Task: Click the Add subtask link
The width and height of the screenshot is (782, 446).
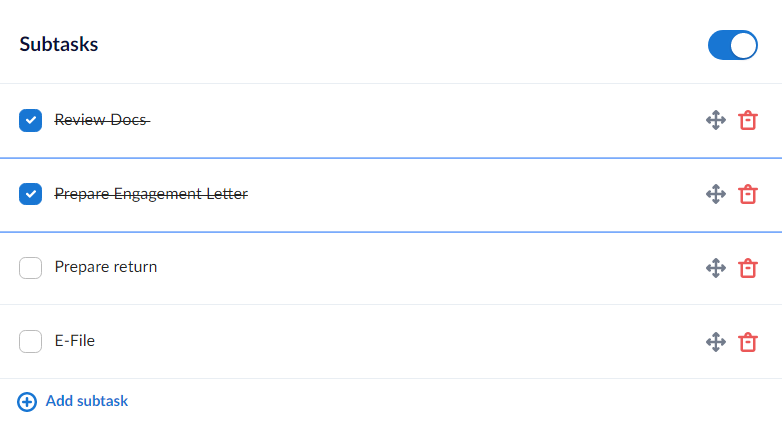Action: point(86,401)
